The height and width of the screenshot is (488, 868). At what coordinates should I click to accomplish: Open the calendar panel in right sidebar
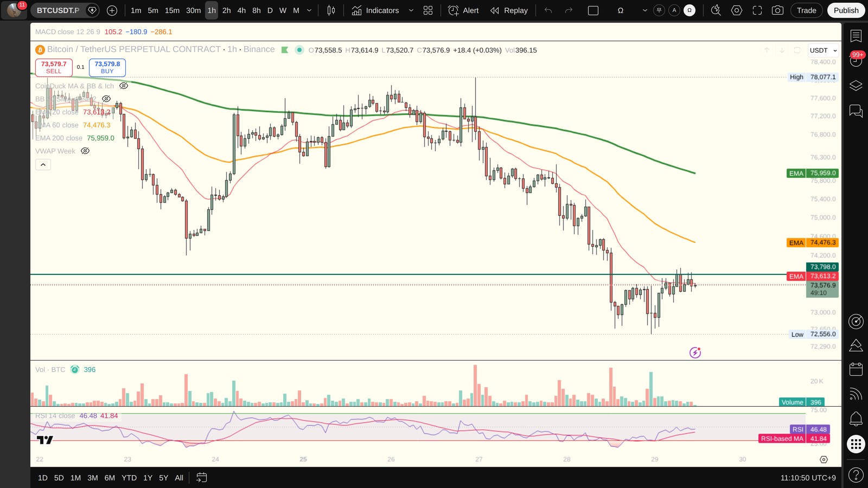856,369
